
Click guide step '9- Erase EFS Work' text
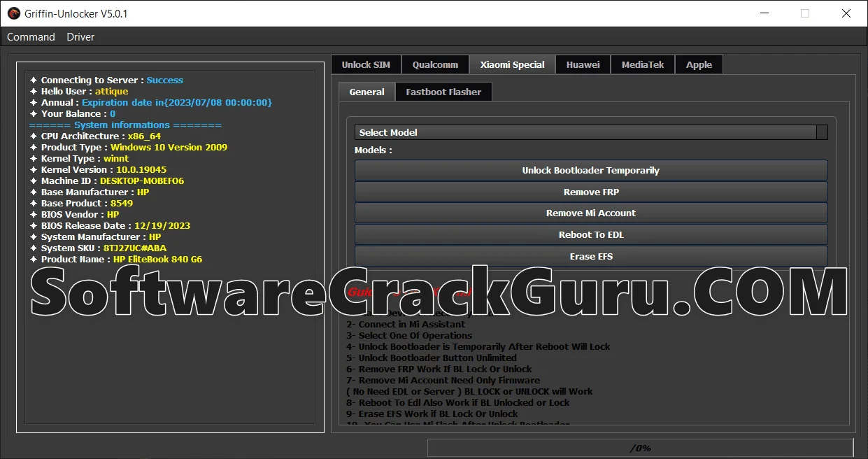(432, 414)
